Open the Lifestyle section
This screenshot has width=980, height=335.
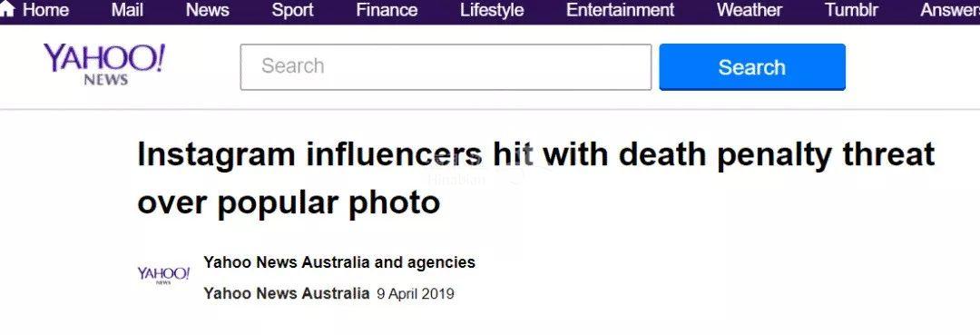(492, 10)
